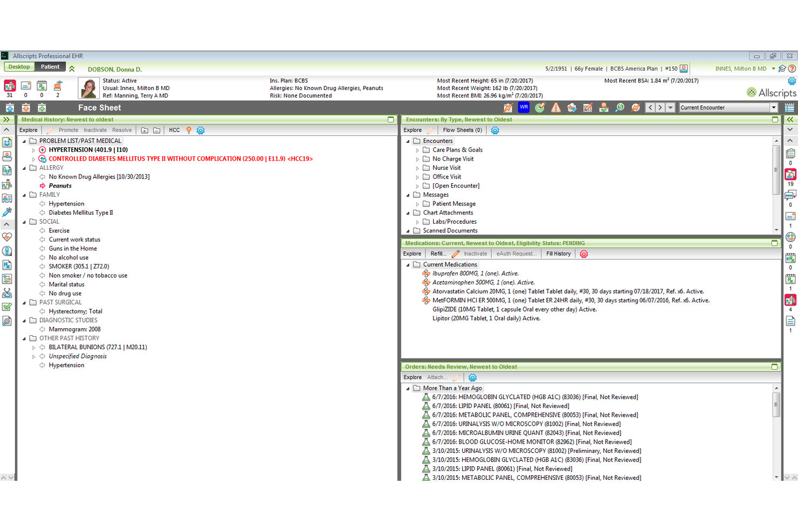Expand the HYPERTENSION problem entry

[33, 150]
